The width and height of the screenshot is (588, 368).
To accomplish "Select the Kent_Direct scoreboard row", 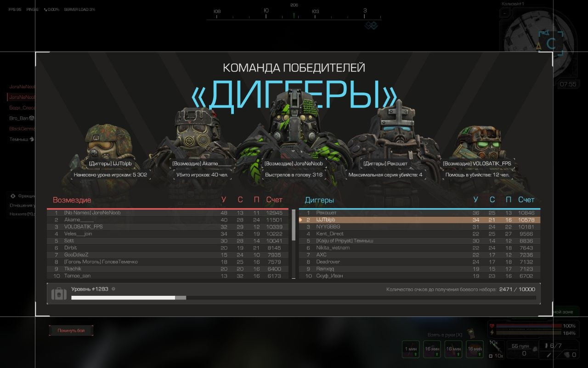I will 420,234.
